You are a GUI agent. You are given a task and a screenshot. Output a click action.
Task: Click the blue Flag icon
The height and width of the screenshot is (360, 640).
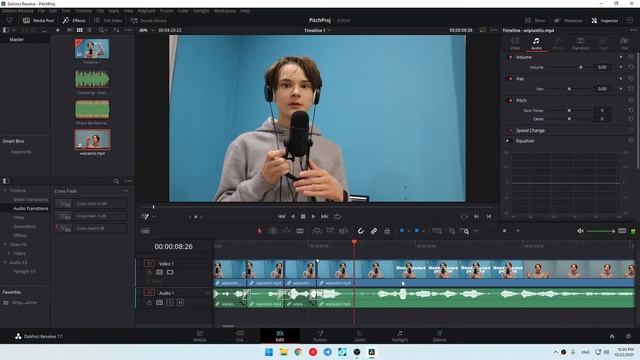pyautogui.click(x=402, y=231)
